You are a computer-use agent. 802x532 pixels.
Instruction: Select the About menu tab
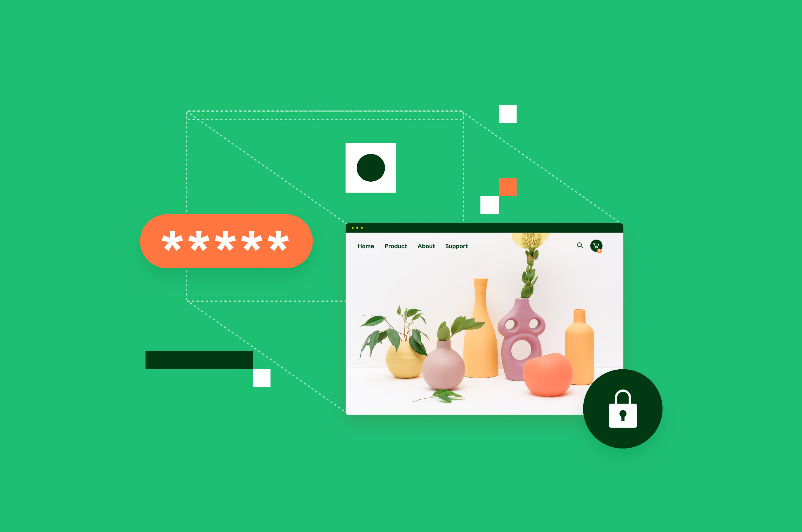(425, 246)
